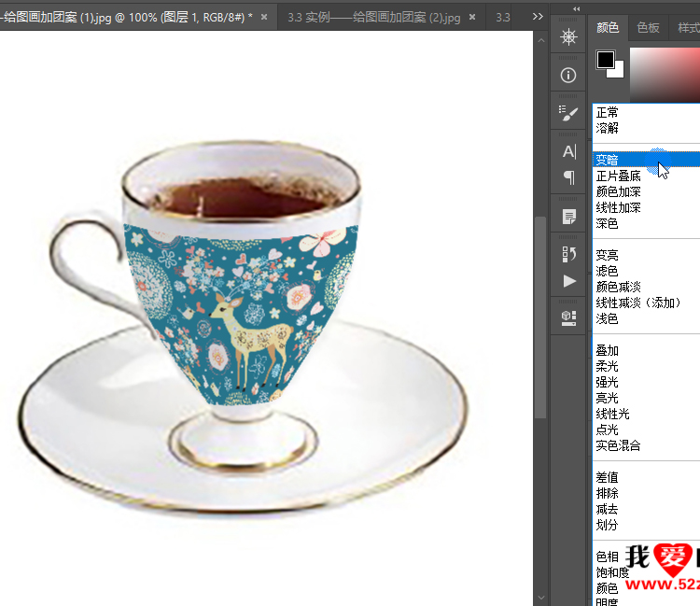This screenshot has width=700, height=606.
Task: Choose 颜色 blend mode at list bottom
Action: [608, 588]
